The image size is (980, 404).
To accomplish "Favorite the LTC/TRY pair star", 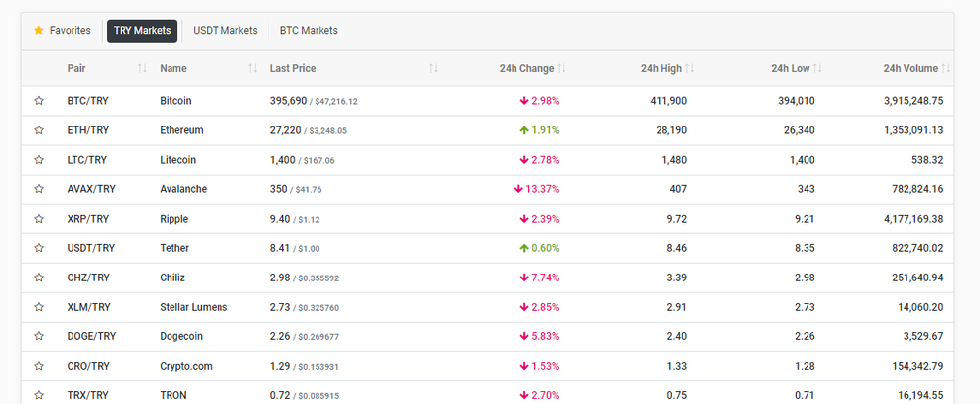I will click(x=39, y=160).
